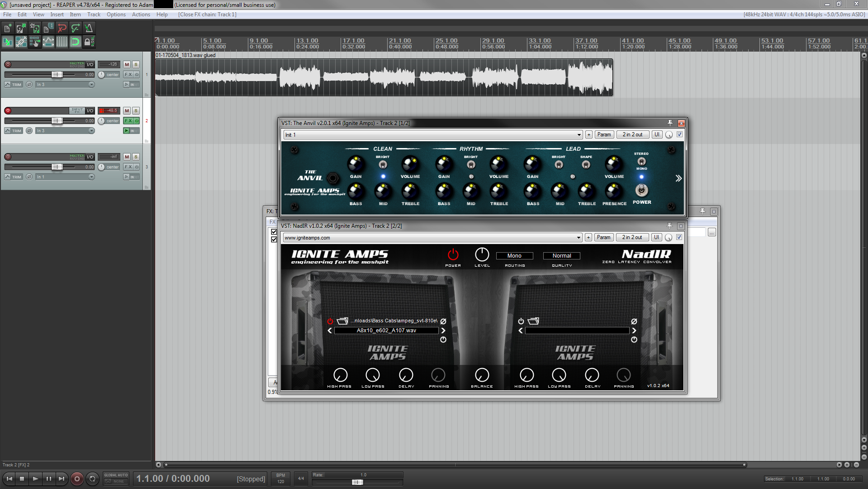Viewport: 868px width, 489px height.
Task: Toggle the metronome icon
Action: click(89, 28)
